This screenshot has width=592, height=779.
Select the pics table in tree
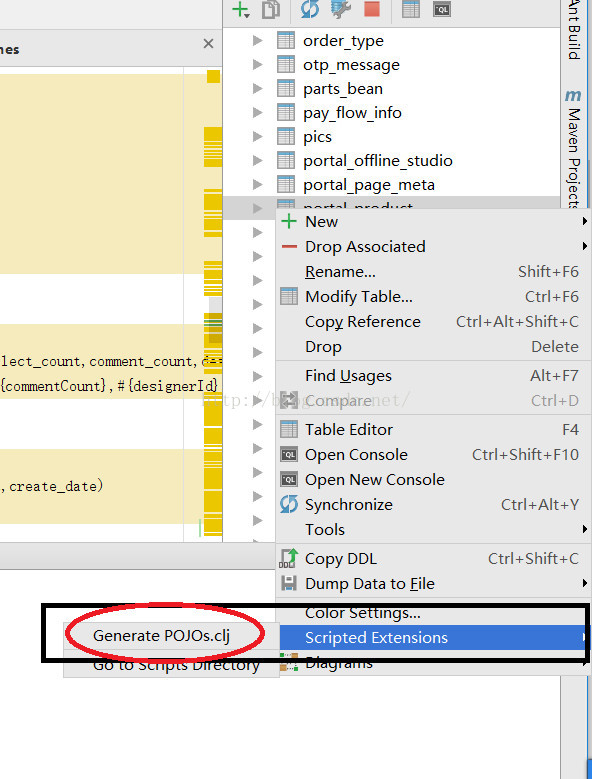[x=317, y=137]
